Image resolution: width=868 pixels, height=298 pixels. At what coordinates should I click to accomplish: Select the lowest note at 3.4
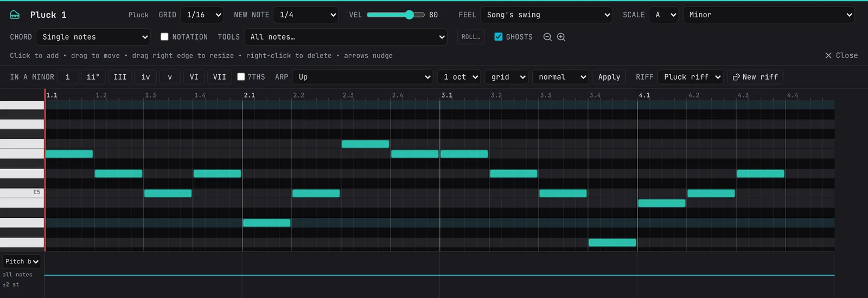point(612,243)
